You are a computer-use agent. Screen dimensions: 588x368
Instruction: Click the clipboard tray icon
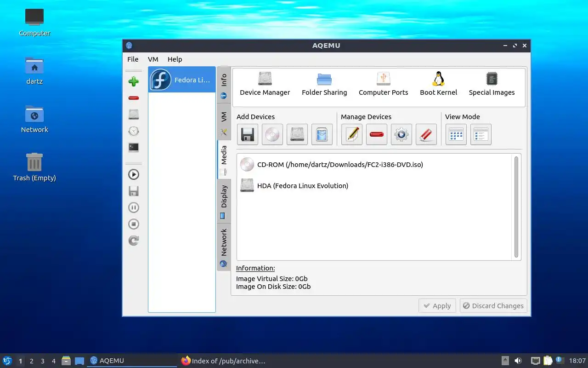coord(548,361)
